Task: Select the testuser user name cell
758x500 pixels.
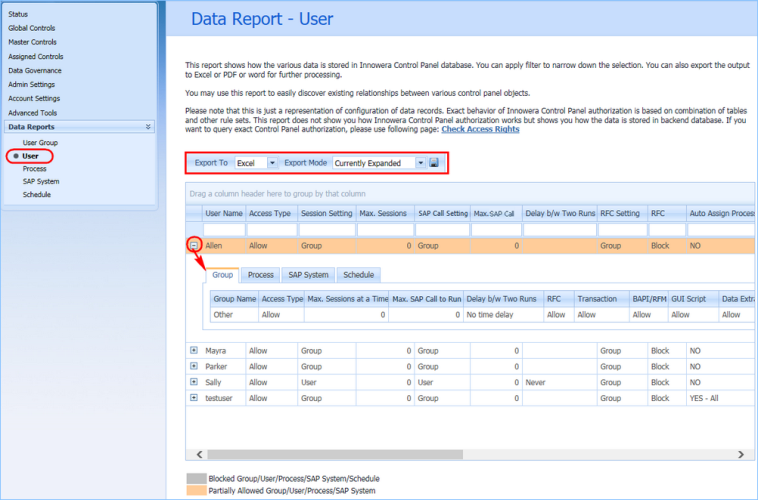Action: (x=224, y=398)
